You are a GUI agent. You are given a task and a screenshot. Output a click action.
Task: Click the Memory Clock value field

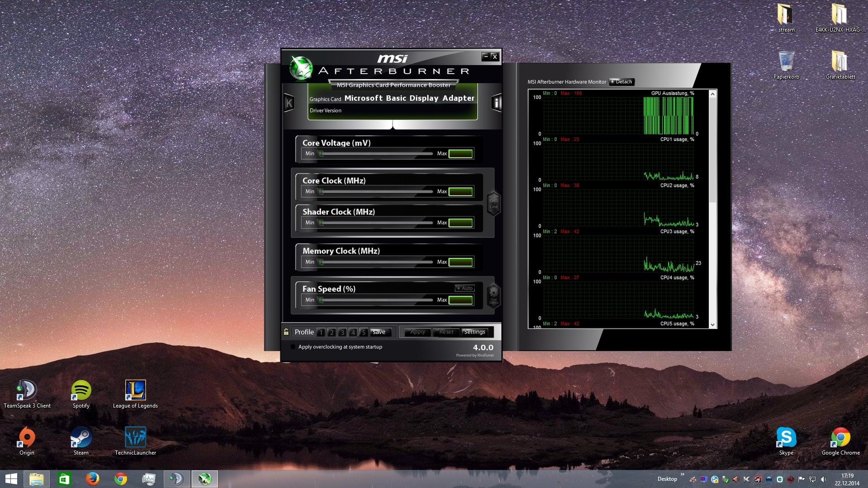coord(460,262)
